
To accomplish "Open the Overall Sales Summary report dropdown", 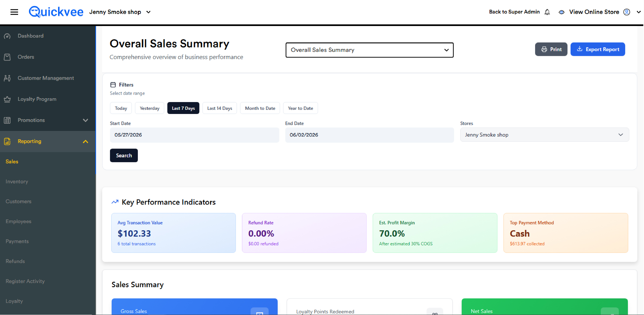I will [x=370, y=50].
